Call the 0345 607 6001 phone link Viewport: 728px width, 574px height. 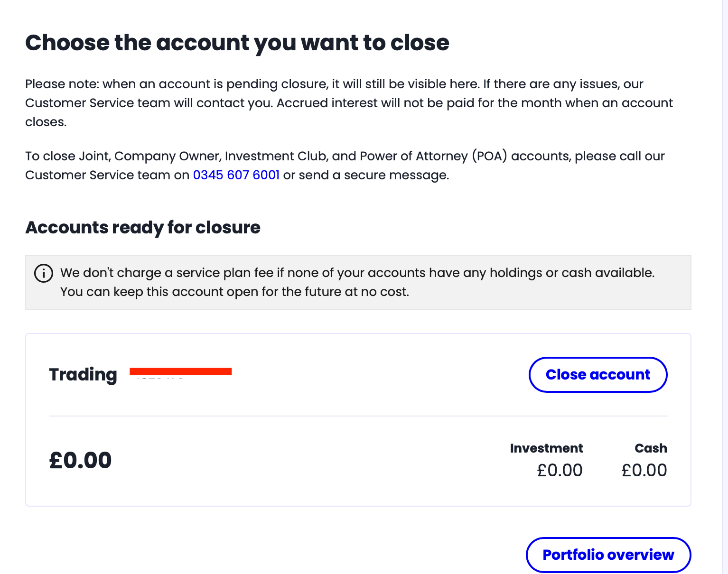coord(236,175)
